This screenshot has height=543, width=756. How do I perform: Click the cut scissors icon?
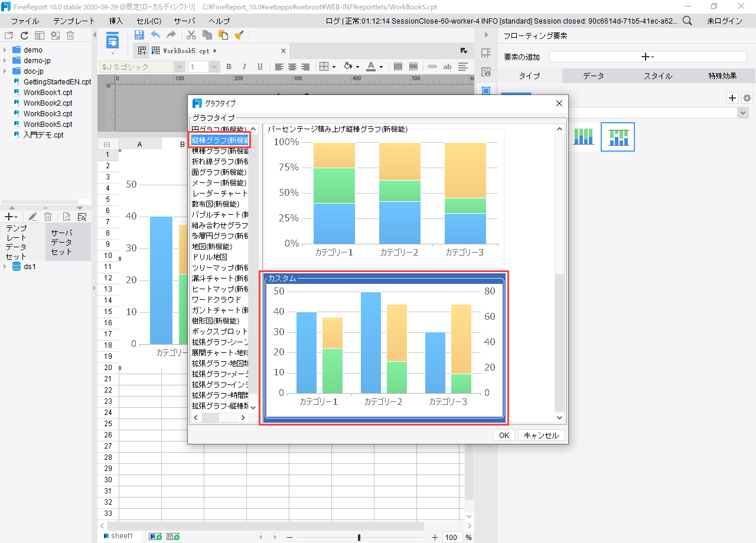click(x=191, y=35)
